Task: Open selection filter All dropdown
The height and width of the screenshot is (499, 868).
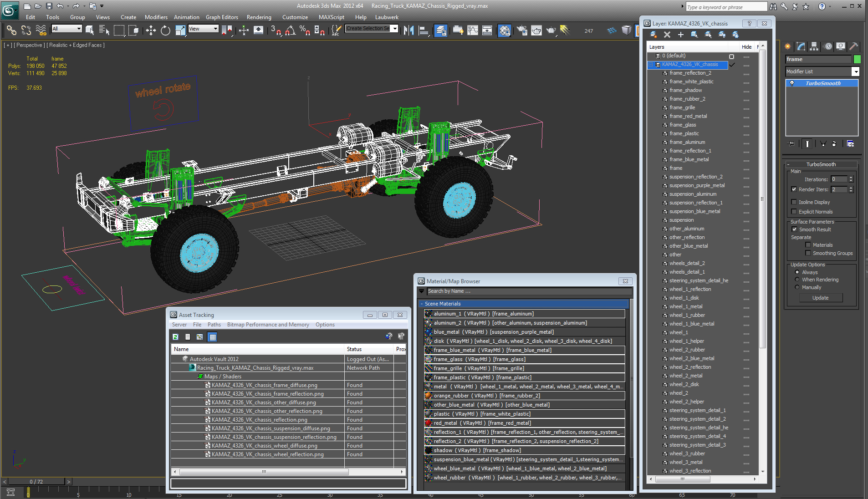Action: [x=66, y=29]
